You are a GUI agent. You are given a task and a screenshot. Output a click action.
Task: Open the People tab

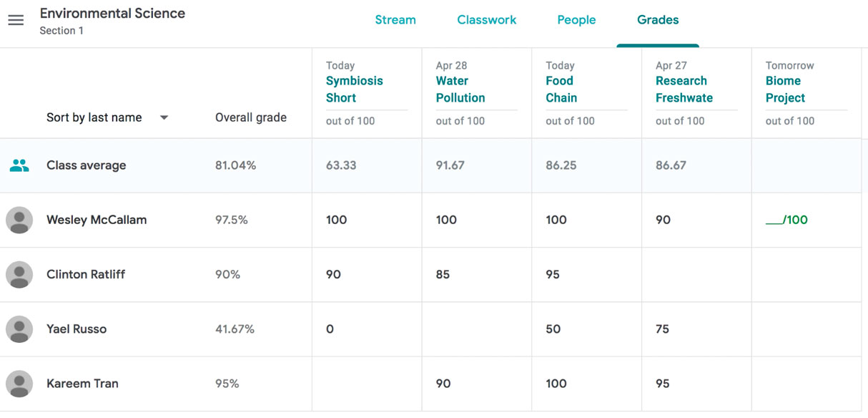(x=576, y=20)
